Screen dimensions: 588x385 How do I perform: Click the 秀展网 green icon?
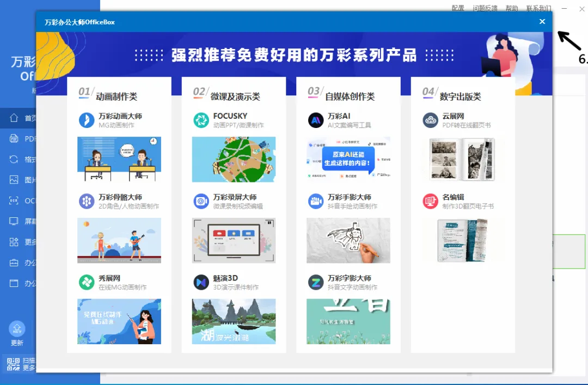(87, 282)
